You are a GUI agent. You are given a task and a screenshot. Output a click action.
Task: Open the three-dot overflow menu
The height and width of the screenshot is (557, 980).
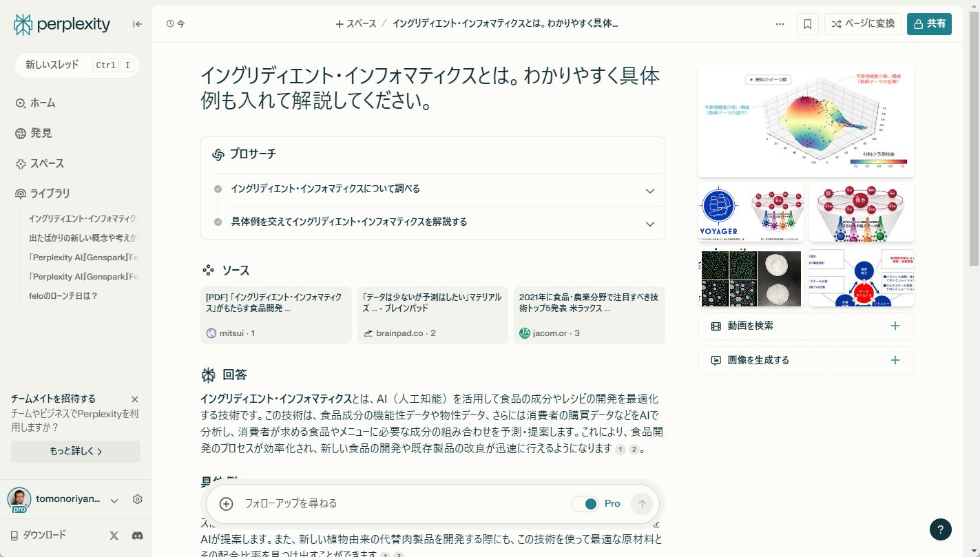780,23
